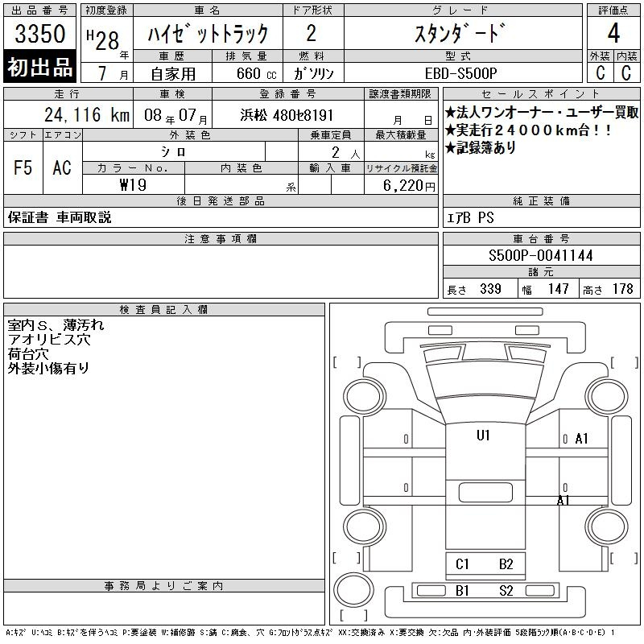This screenshot has height=644, width=644.
Task: Click the B2 damage mark on the diagram
Action: [x=506, y=564]
